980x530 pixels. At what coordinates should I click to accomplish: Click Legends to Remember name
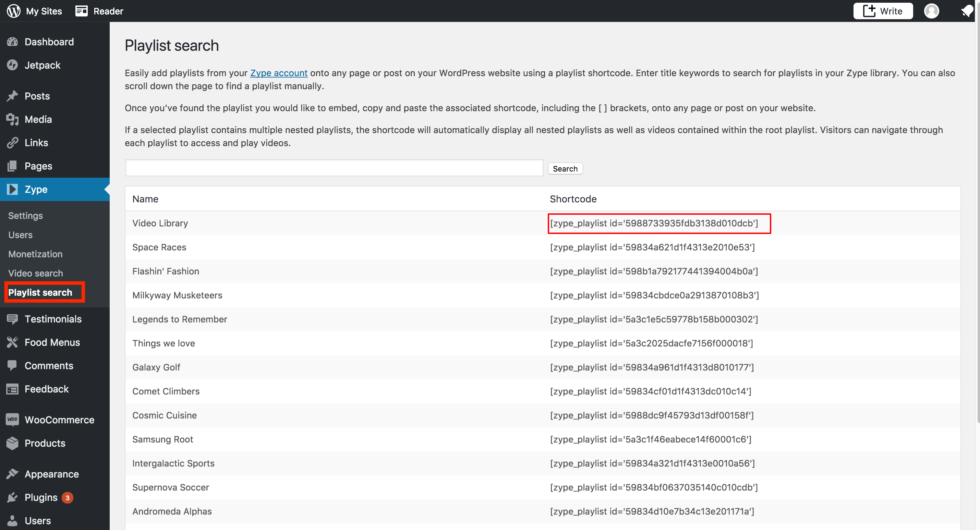click(180, 319)
